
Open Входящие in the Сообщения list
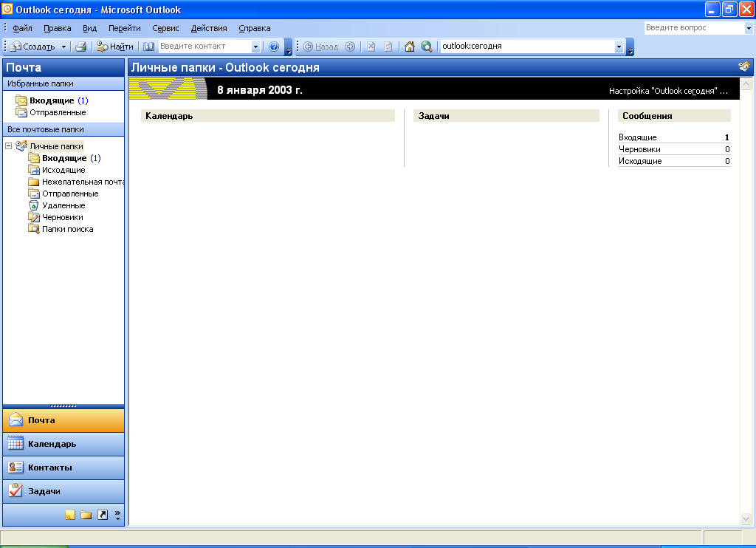point(637,137)
